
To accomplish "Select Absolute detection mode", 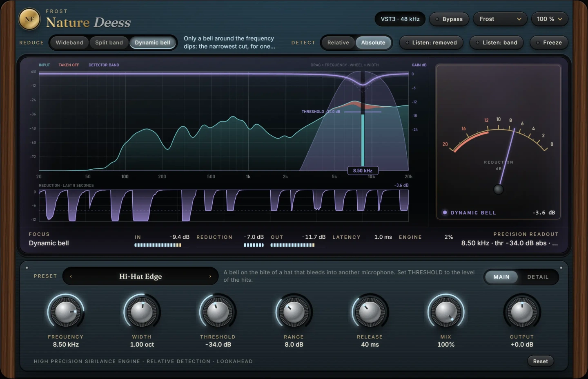I will point(373,43).
